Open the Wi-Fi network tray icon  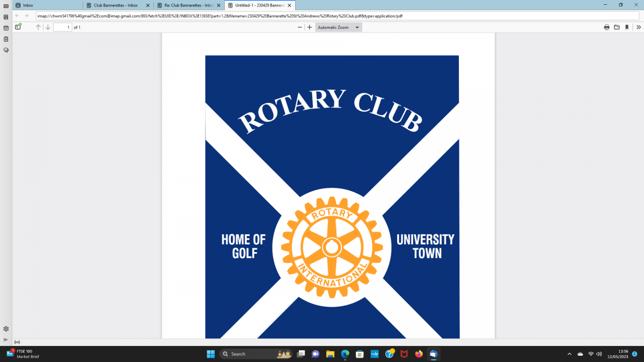pyautogui.click(x=591, y=354)
